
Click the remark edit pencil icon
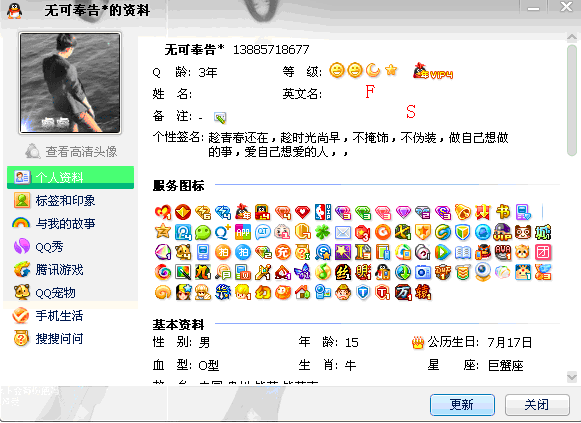coord(220,118)
